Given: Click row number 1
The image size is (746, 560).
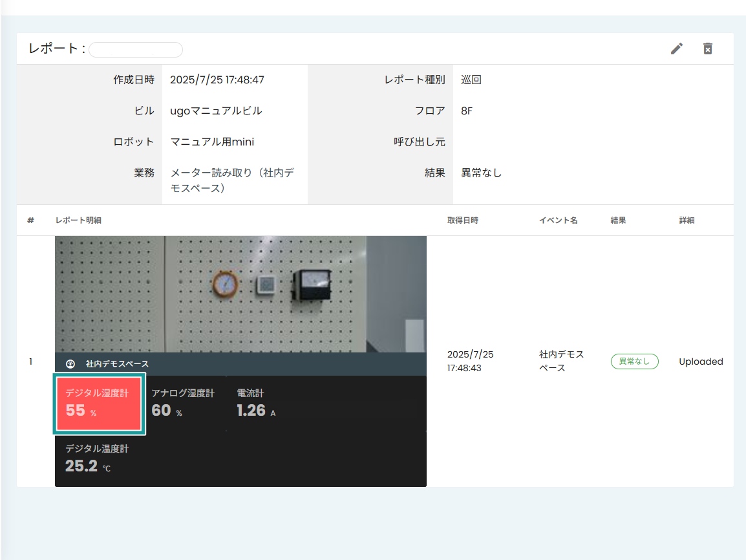Looking at the screenshot, I should [x=30, y=361].
